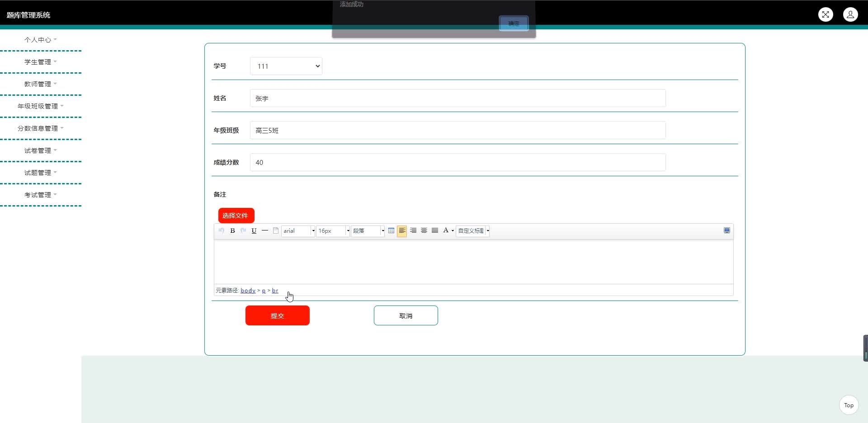The image size is (868, 423).
Task: Open the 学生管理 sidebar menu
Action: tap(40, 62)
